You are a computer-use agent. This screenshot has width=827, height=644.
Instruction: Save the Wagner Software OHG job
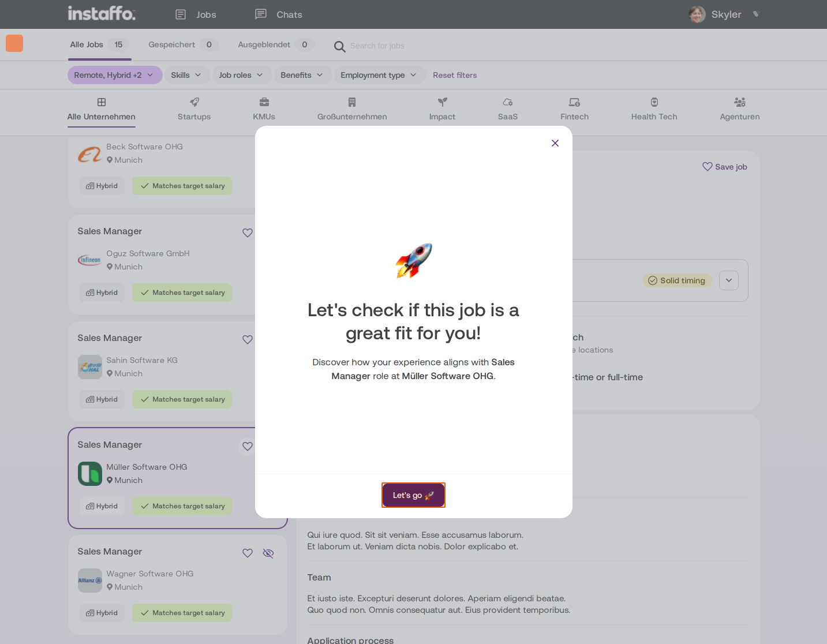[x=248, y=553]
